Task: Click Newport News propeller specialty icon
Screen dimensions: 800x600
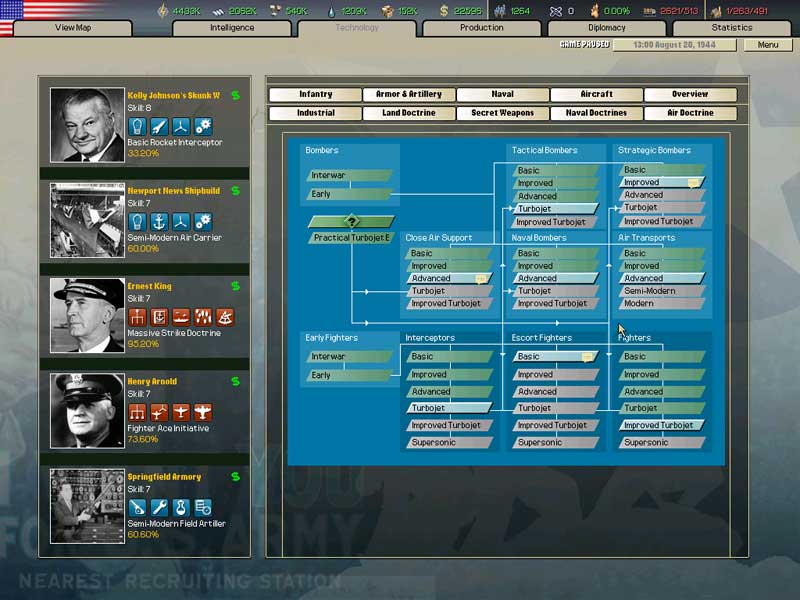Action: point(181,221)
